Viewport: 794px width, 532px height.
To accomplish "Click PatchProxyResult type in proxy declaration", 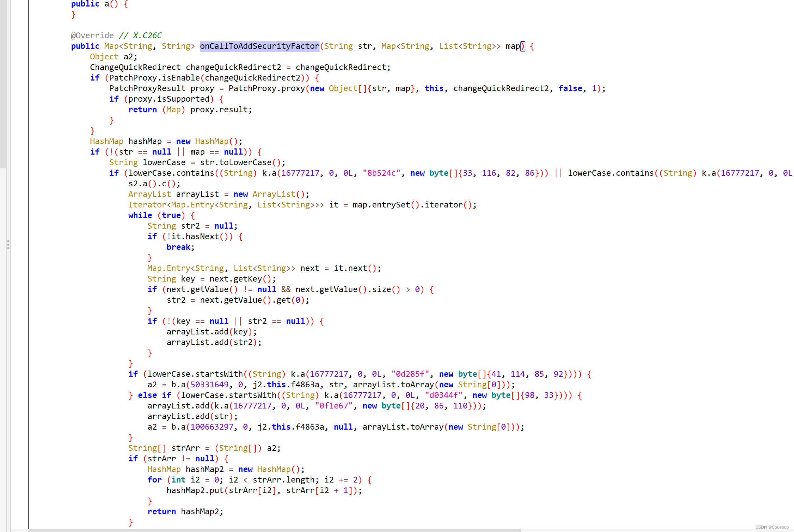I will point(147,88).
